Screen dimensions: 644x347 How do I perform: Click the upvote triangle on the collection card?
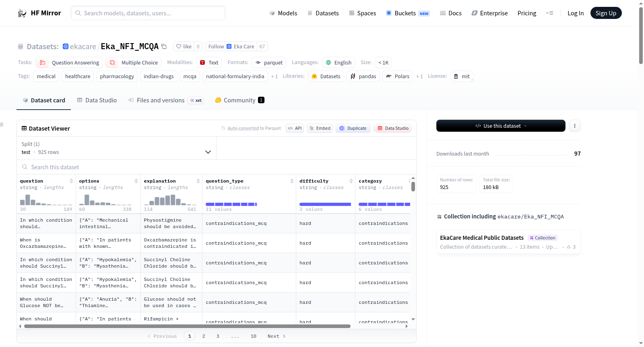(569, 247)
